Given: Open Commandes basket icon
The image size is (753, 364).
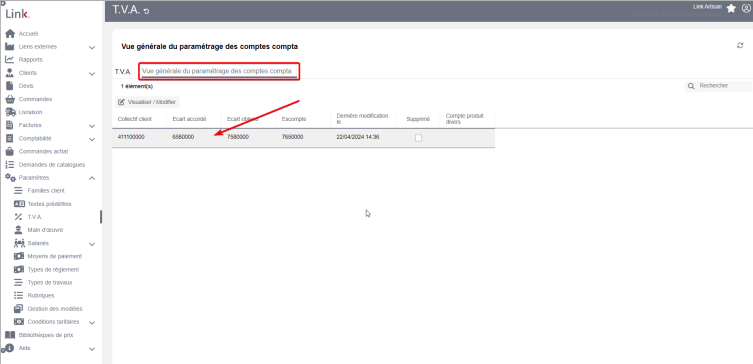Looking at the screenshot, I should [x=10, y=99].
